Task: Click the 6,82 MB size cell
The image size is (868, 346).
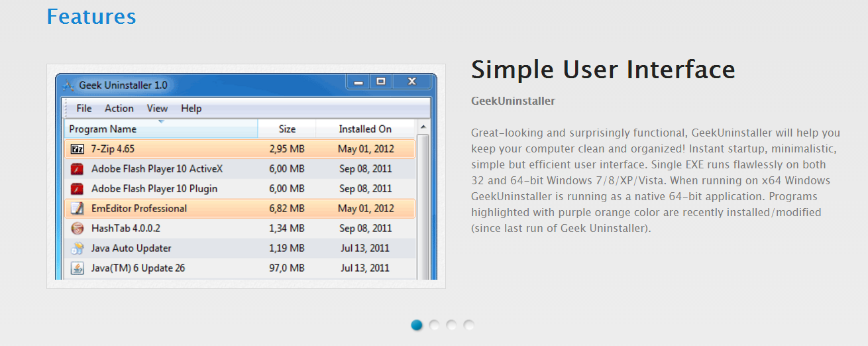Action: coord(287,209)
